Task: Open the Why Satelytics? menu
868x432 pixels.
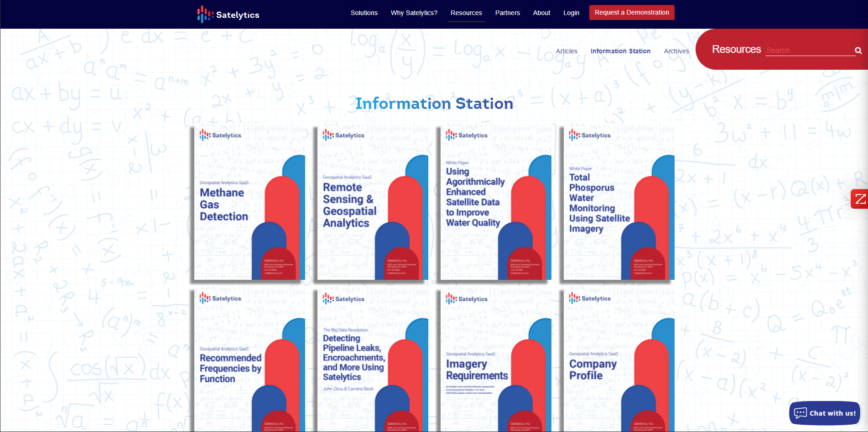Action: click(414, 13)
